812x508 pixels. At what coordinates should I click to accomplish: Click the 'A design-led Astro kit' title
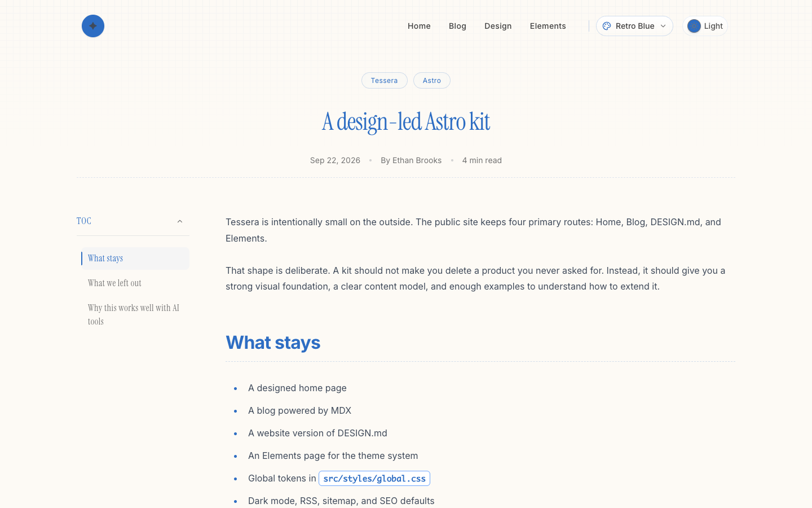406,121
